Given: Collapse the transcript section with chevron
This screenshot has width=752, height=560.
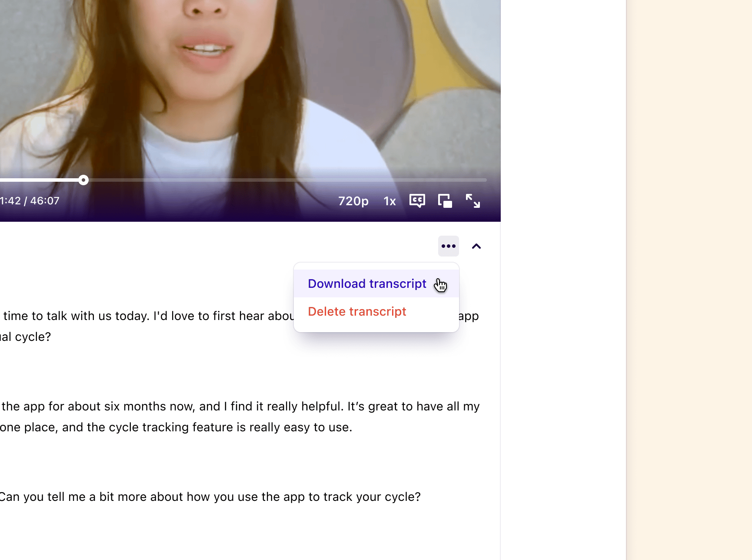Looking at the screenshot, I should point(476,246).
